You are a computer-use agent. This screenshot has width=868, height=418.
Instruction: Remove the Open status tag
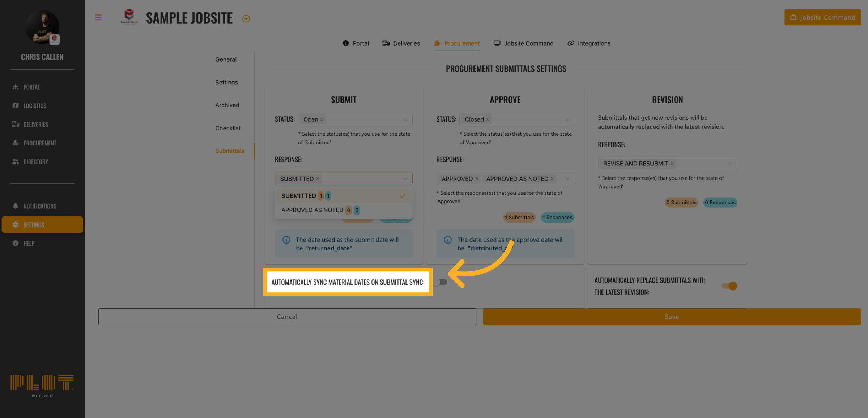pos(322,119)
